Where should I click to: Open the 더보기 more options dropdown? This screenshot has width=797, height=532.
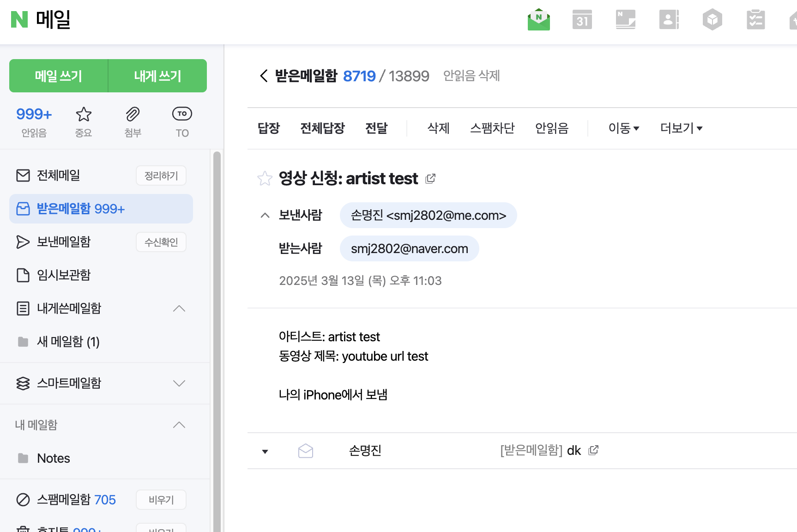[x=681, y=128]
